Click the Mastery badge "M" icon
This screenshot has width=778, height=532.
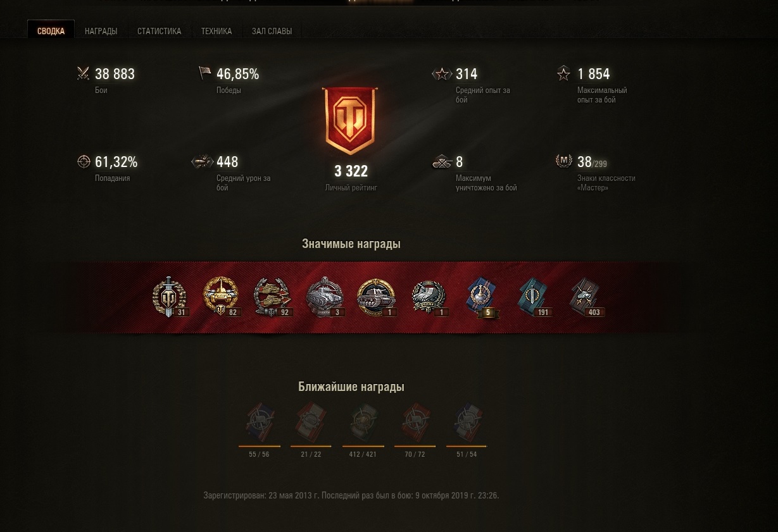coord(564,161)
